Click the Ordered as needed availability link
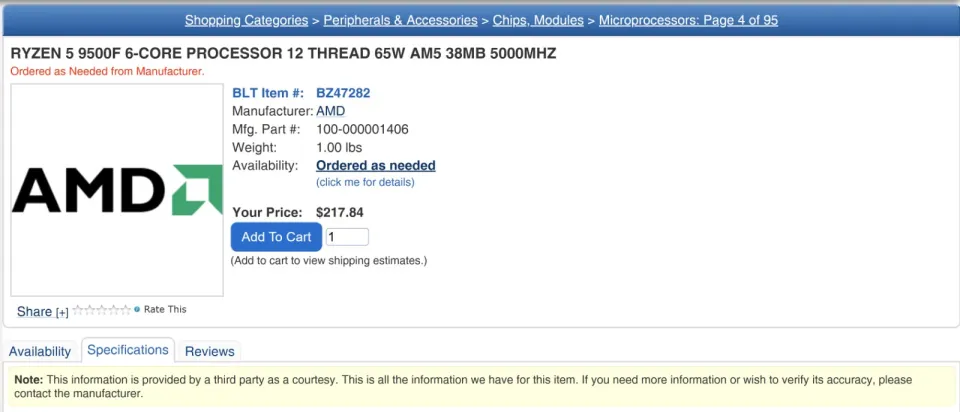 click(x=375, y=165)
